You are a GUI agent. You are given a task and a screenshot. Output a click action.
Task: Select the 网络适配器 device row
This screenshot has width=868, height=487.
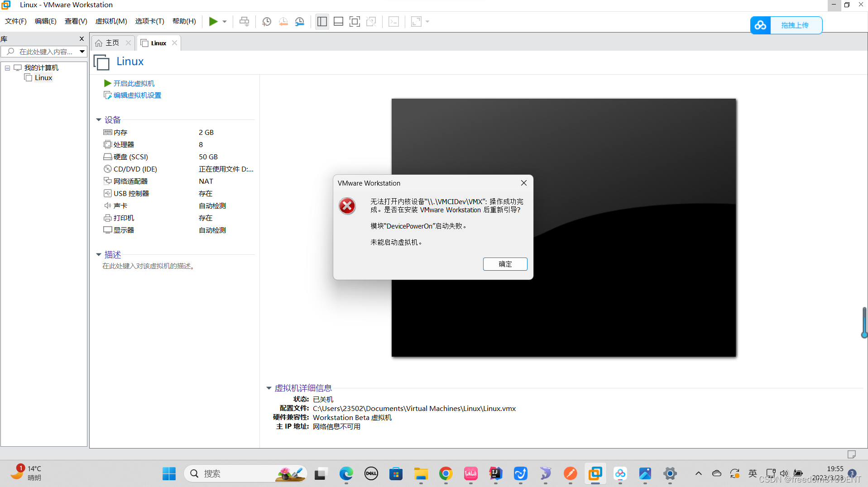(178, 181)
